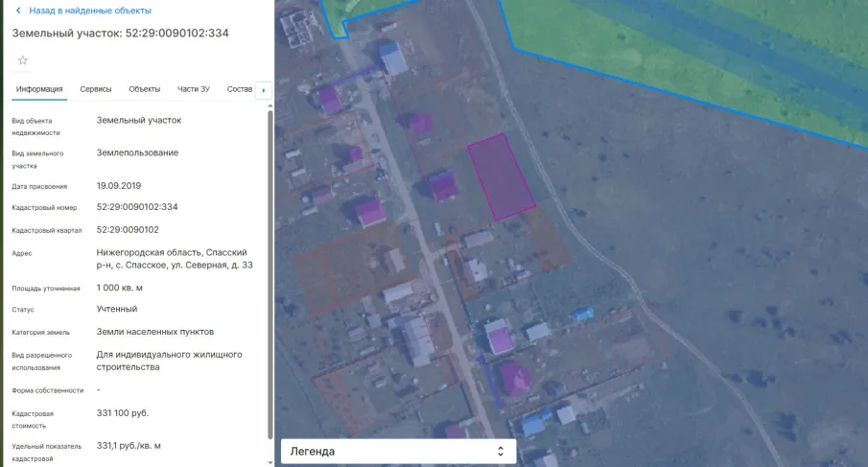Select the date 19.09.2019
This screenshot has width=868, height=467.
tap(119, 186)
